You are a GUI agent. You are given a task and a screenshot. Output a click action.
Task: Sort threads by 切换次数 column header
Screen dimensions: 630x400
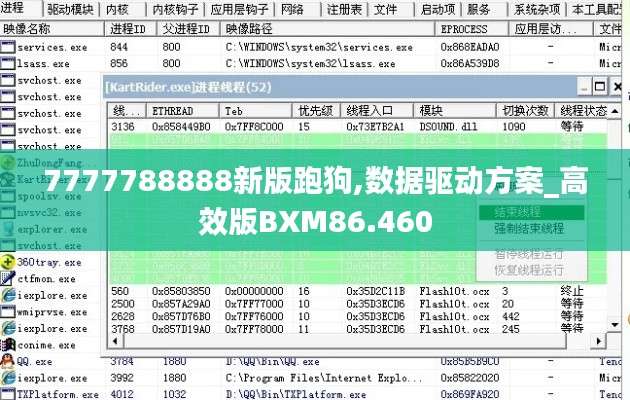[x=526, y=111]
